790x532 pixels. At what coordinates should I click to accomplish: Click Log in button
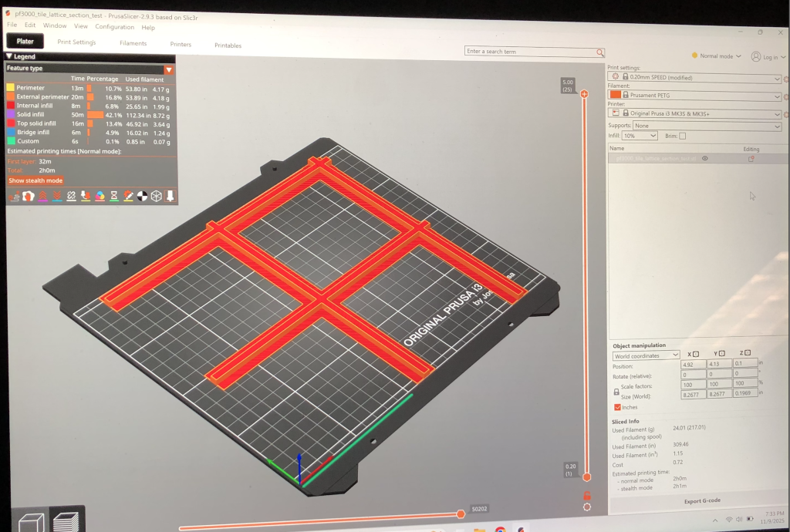770,57
